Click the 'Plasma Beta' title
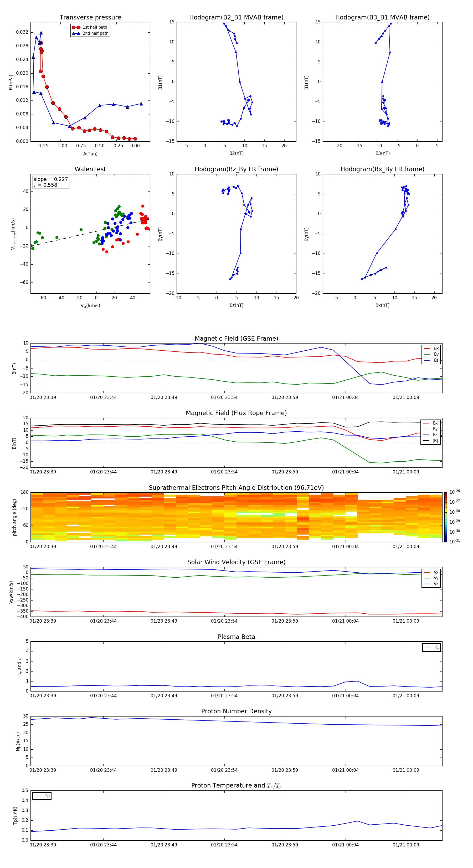Viewport: 473px width, 868px height. pyautogui.click(x=236, y=637)
